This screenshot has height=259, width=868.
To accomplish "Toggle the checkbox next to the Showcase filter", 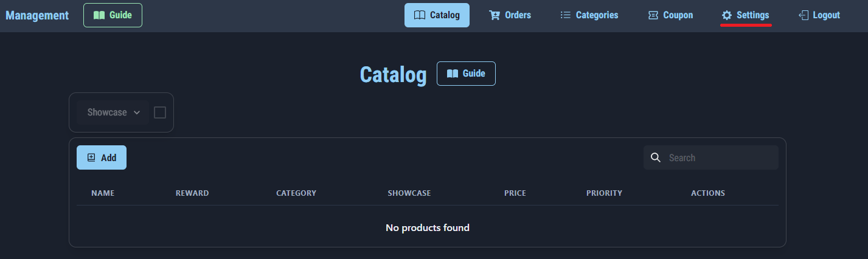I will click(x=160, y=112).
